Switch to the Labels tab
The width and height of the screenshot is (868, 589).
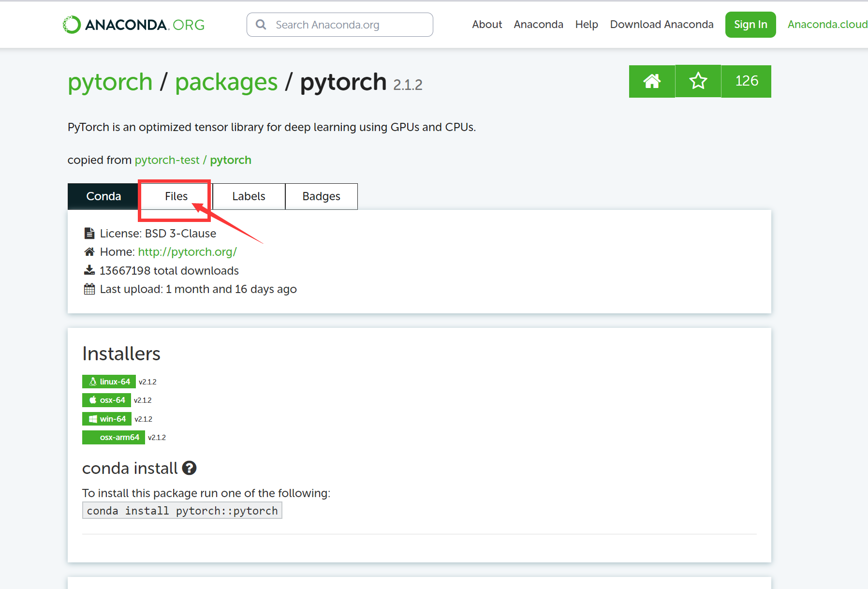tap(249, 196)
